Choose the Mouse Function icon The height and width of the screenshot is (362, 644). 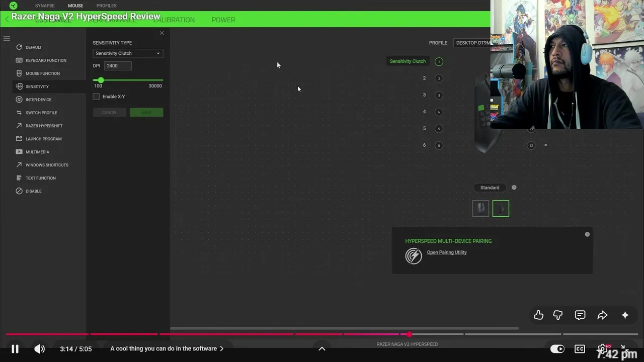pyautogui.click(x=19, y=73)
